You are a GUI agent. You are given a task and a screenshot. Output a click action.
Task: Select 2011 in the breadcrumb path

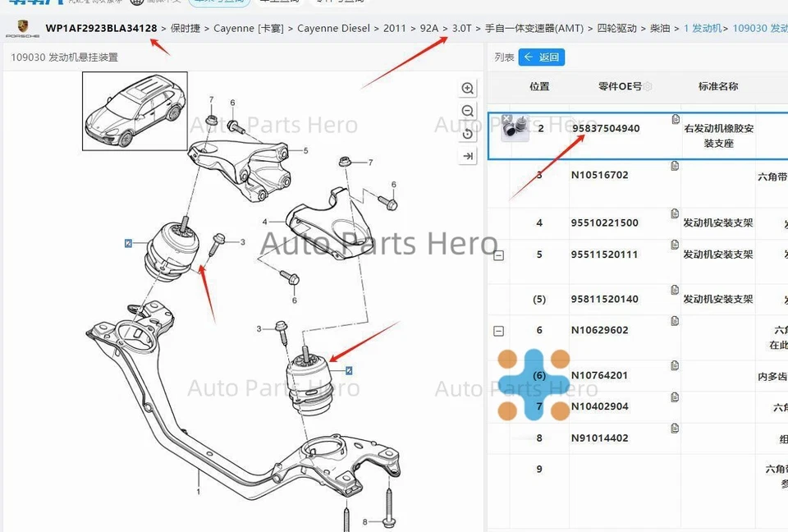[395, 28]
